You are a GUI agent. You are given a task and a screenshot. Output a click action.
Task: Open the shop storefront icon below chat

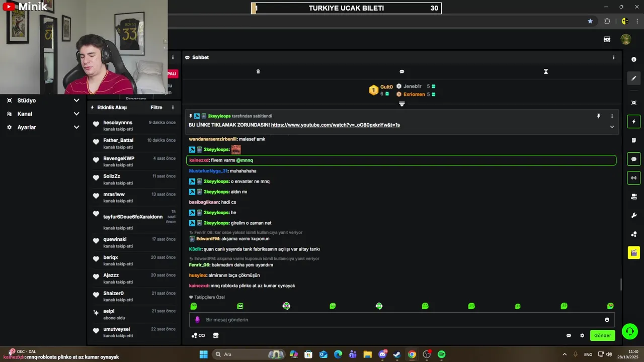216,335
